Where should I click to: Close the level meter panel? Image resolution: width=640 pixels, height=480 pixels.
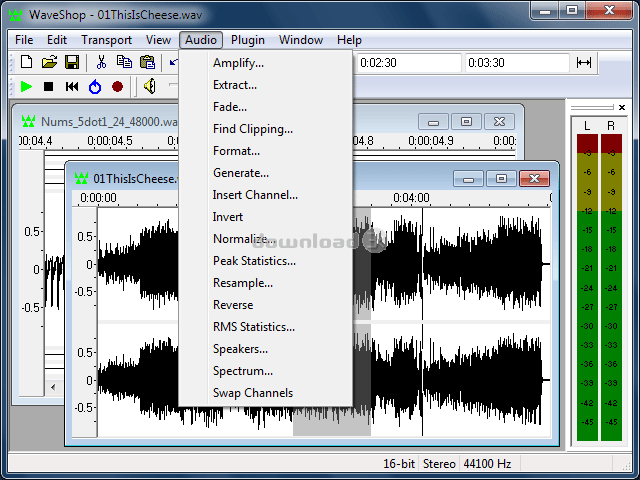point(622,107)
